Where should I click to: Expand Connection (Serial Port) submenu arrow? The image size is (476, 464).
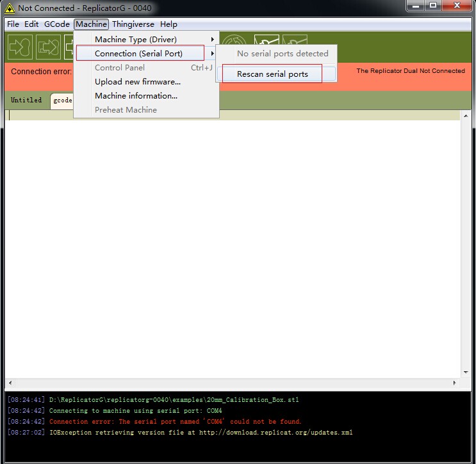click(213, 53)
